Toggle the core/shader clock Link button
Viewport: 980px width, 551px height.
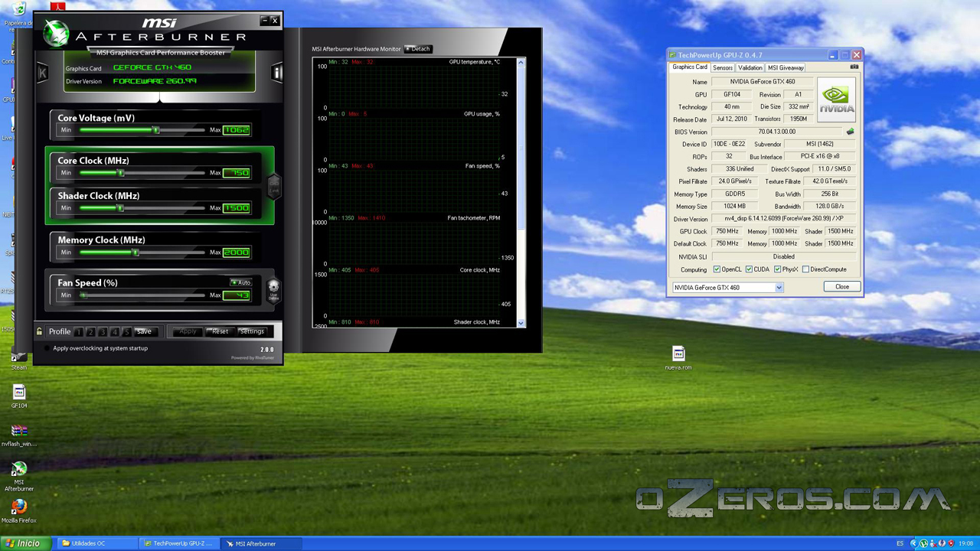point(273,185)
